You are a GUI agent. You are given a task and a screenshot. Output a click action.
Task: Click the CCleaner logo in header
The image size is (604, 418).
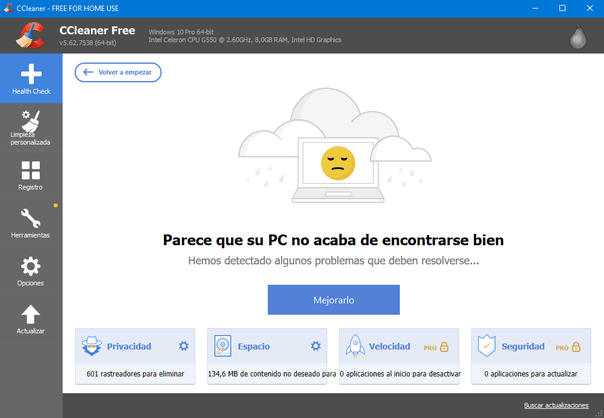30,35
